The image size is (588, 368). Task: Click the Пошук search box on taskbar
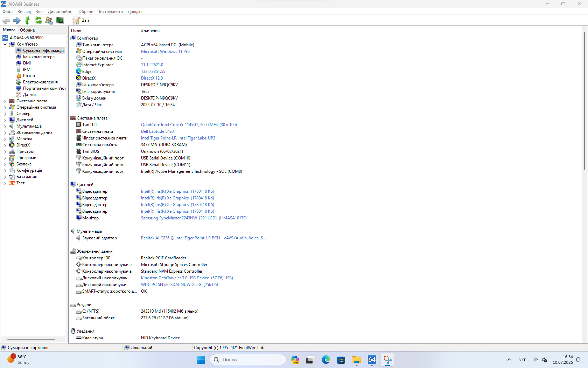click(248, 360)
